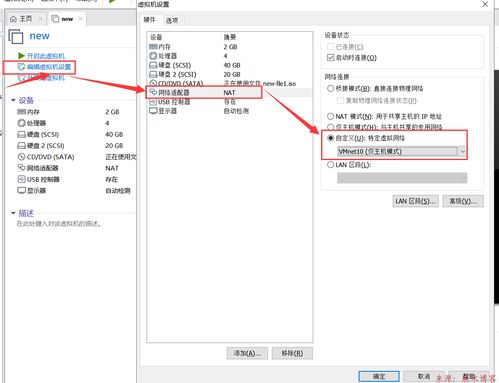
Task: Click 硬盘 (SCSI) icon in settings dialog
Action: 153,65
